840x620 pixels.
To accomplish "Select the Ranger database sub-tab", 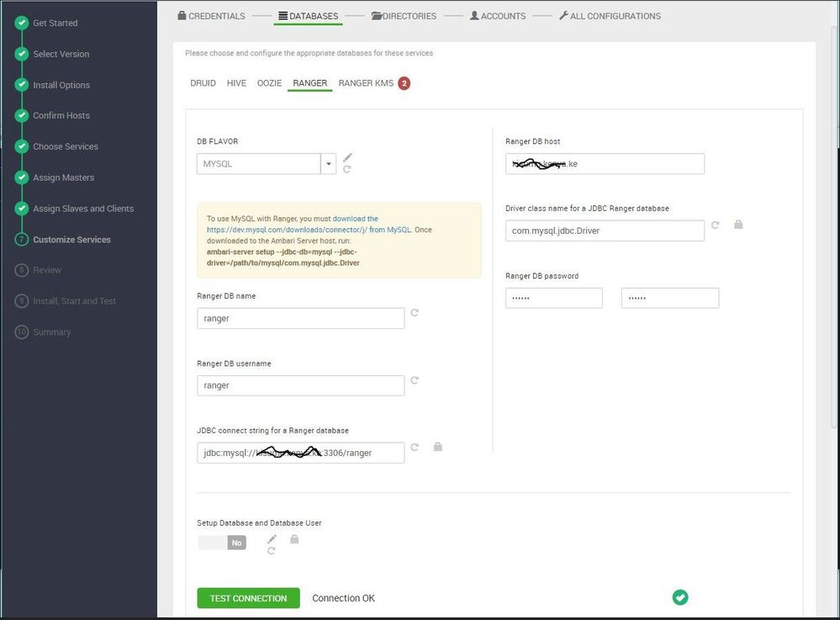I will (309, 83).
